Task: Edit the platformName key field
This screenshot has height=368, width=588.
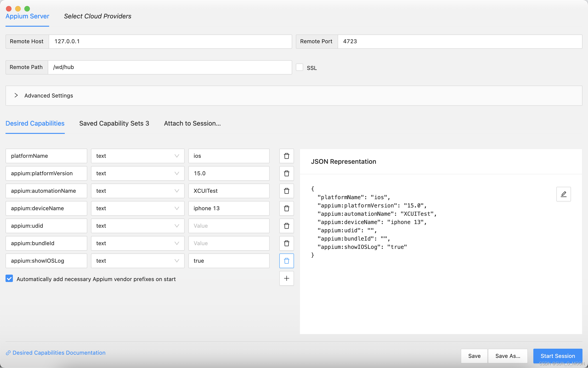Action: pos(46,156)
